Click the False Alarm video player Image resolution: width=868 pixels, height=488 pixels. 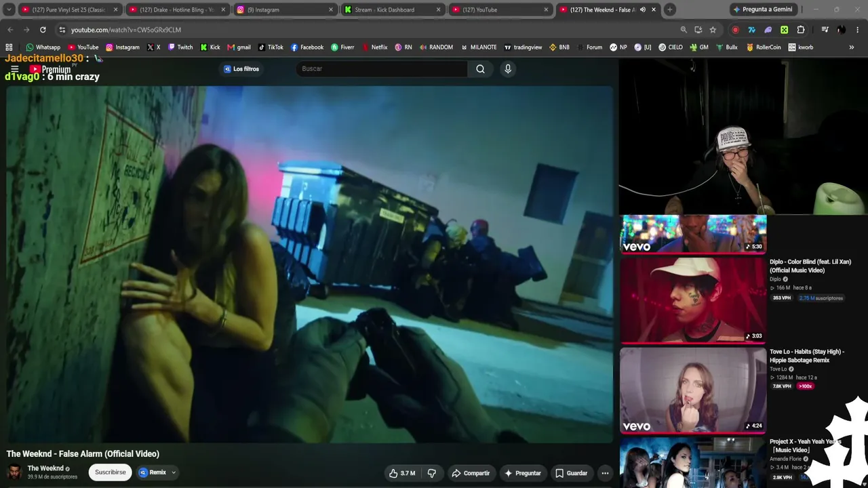[310, 264]
